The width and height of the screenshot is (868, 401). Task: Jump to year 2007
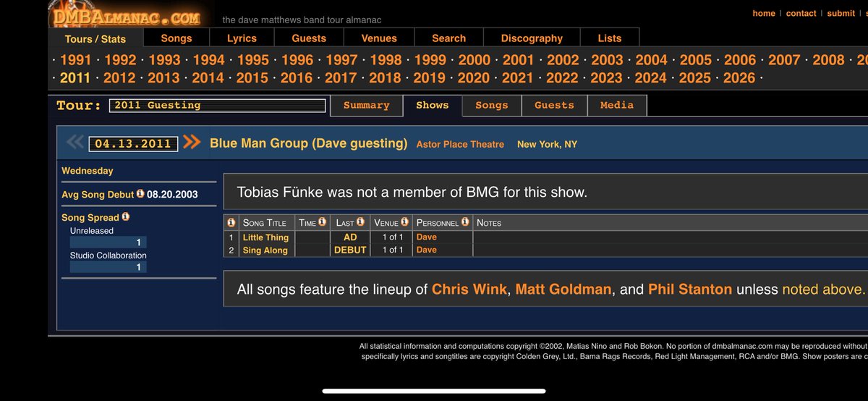tap(784, 60)
